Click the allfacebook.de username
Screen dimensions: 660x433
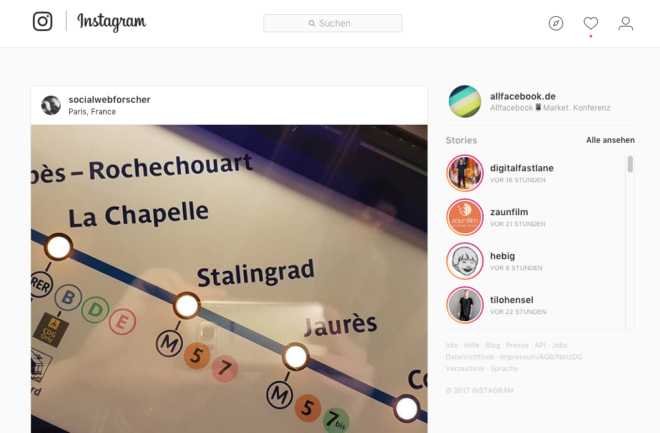pos(523,96)
